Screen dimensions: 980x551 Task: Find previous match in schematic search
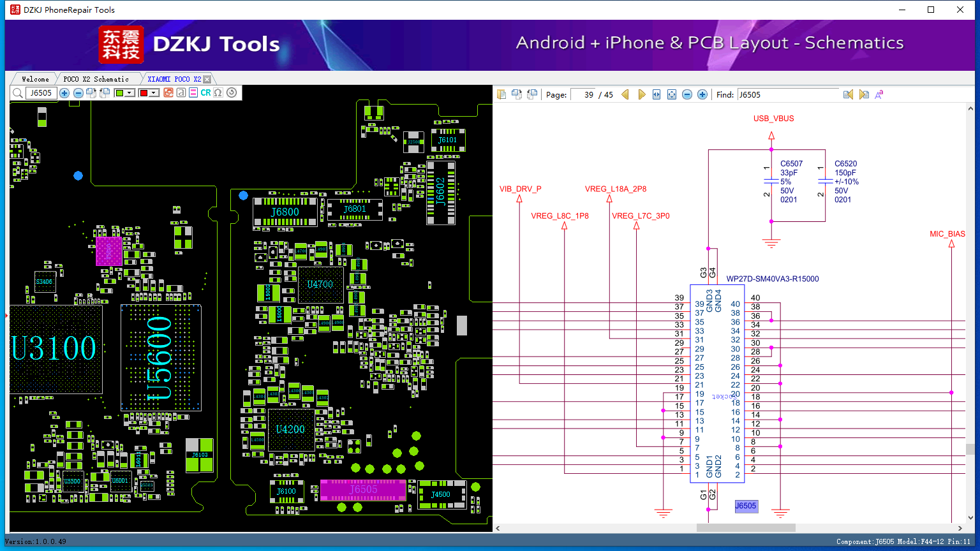click(x=848, y=94)
